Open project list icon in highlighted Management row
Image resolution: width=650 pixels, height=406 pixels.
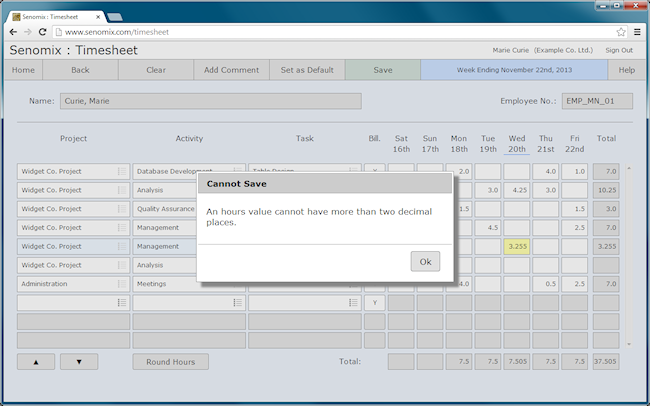point(121,246)
